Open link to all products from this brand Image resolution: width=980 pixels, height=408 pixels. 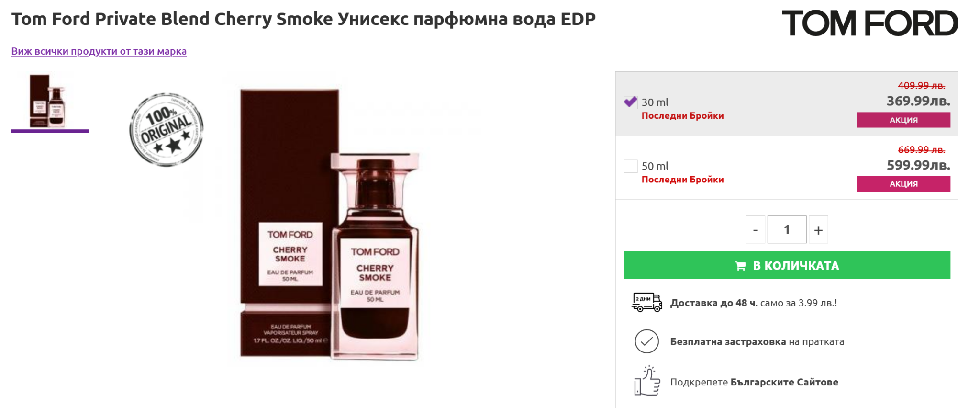[99, 51]
